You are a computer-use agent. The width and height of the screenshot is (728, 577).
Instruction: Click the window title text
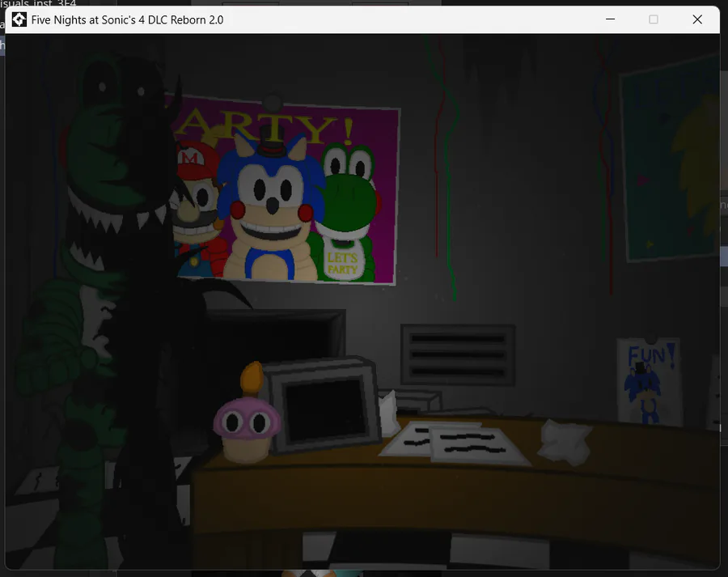(x=127, y=19)
